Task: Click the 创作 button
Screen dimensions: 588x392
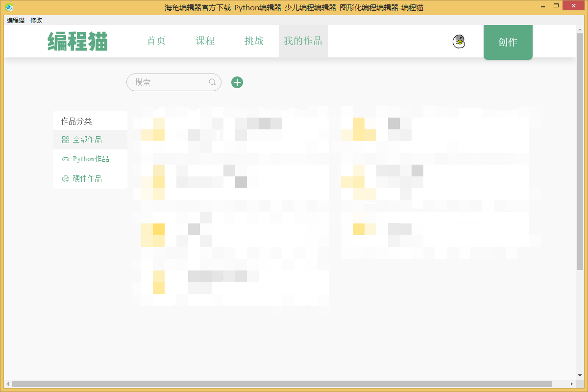Action: pos(508,42)
